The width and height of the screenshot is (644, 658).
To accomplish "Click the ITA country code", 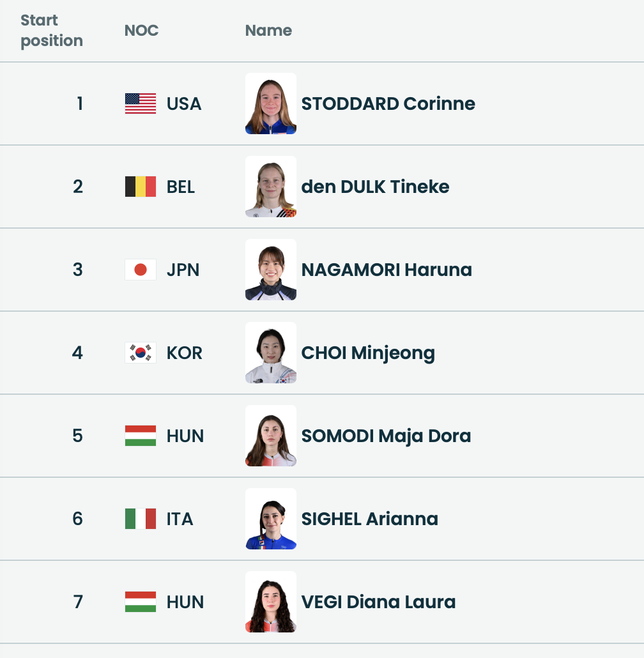I will tap(180, 519).
